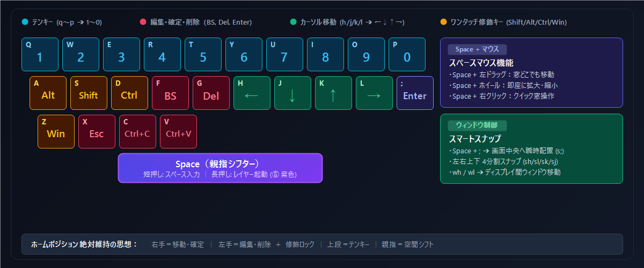The height and width of the screenshot is (268, 644).
Task: Select the O key mapped to 9
Action: coord(366,55)
